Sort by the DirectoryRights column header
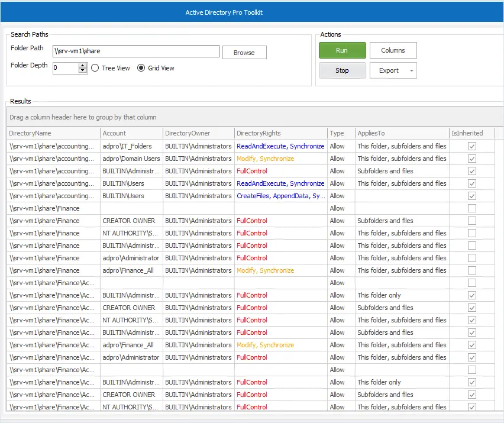504x423 pixels. pos(281,133)
